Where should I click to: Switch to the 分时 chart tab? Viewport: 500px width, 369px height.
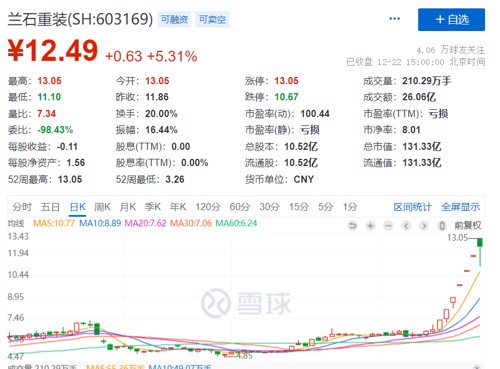[22, 207]
